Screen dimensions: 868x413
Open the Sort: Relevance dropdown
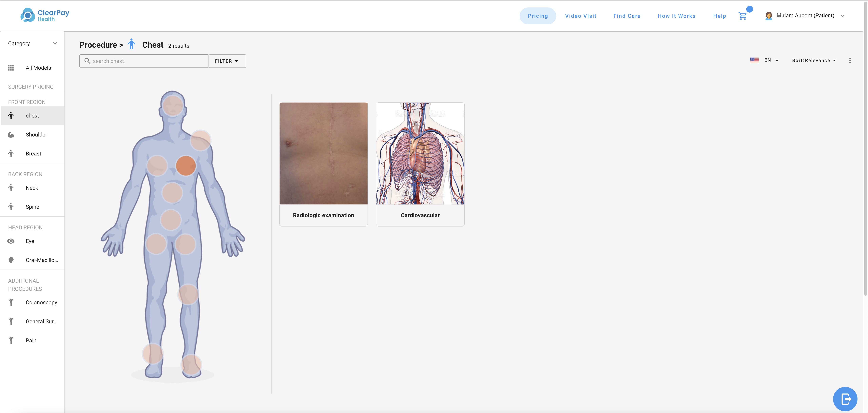tap(814, 61)
